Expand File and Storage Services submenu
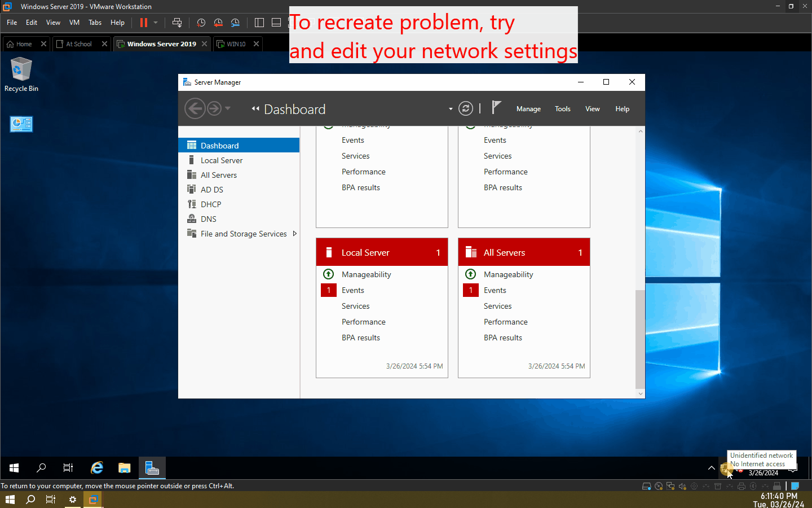The image size is (812, 508). point(294,234)
